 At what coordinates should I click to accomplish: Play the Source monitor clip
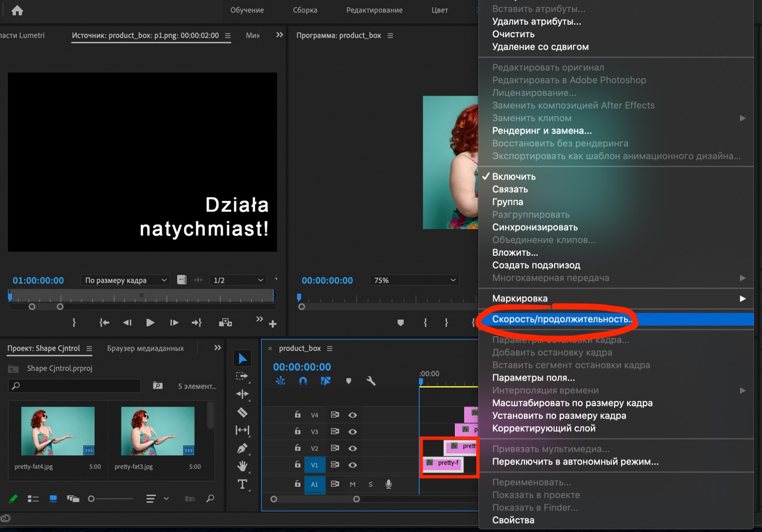[x=150, y=323]
